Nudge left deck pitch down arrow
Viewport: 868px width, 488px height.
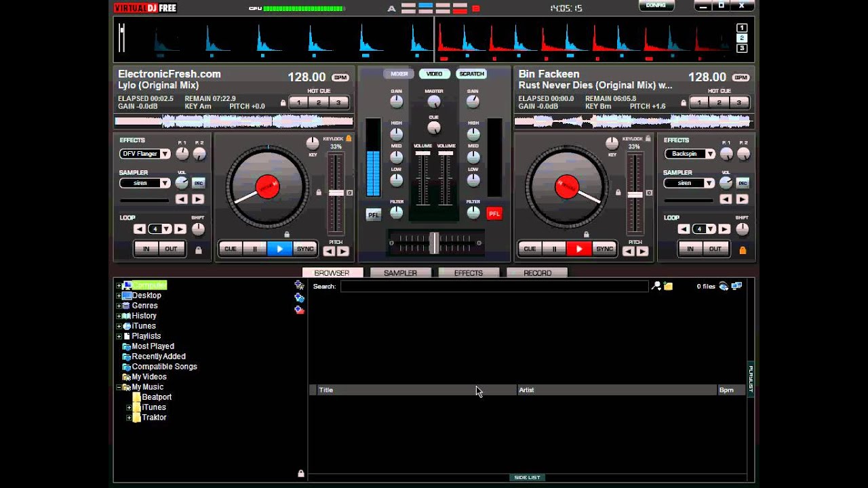point(329,251)
